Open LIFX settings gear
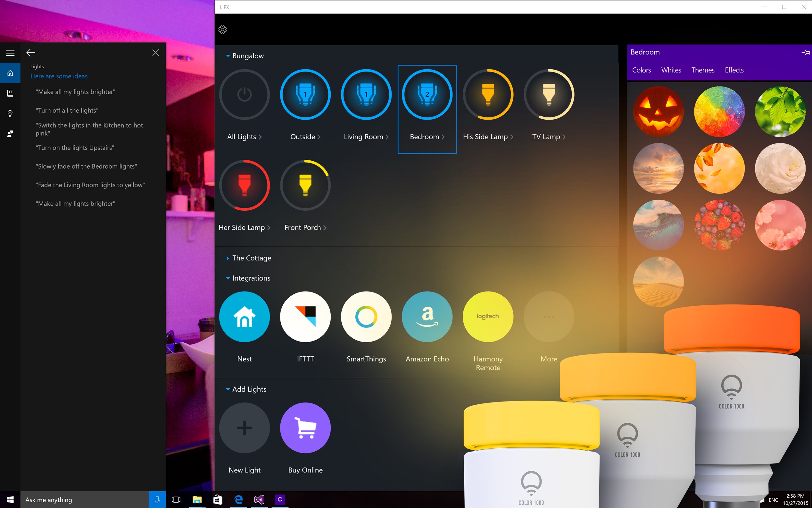Viewport: 812px width, 508px height. pyautogui.click(x=223, y=30)
